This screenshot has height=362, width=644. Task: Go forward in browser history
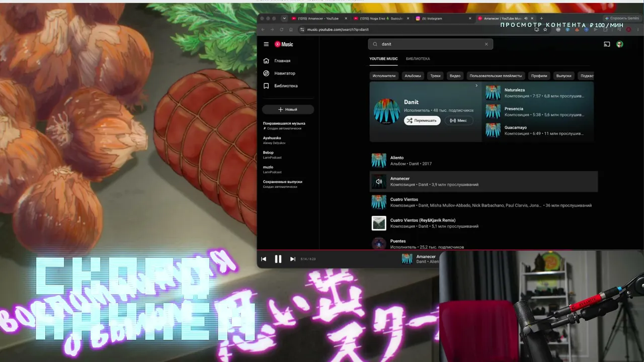tap(272, 30)
